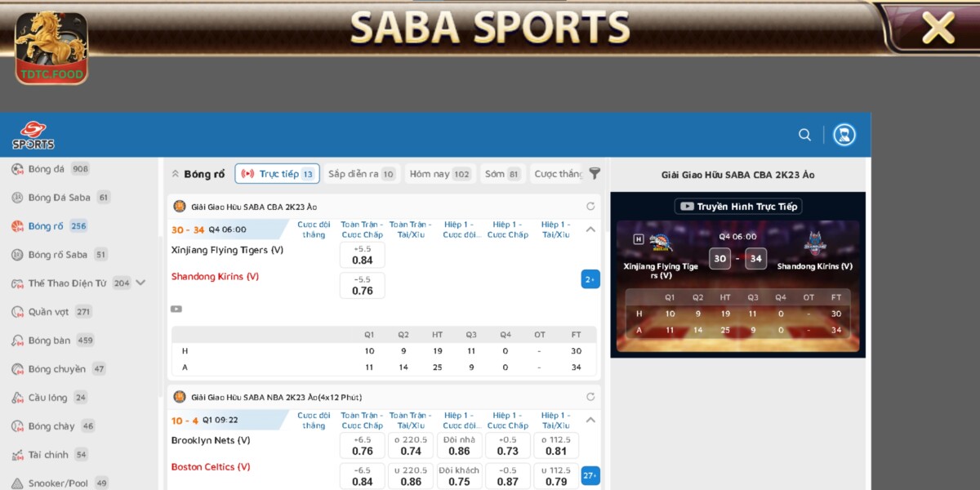Open the TDTC.FOOD horse logo
The width and height of the screenshot is (980, 490).
tap(51, 47)
